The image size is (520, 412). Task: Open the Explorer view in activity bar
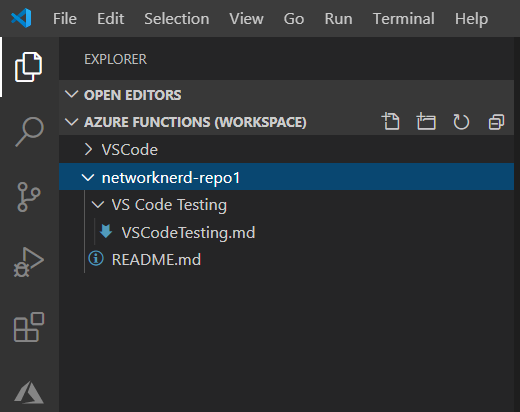[x=29, y=67]
